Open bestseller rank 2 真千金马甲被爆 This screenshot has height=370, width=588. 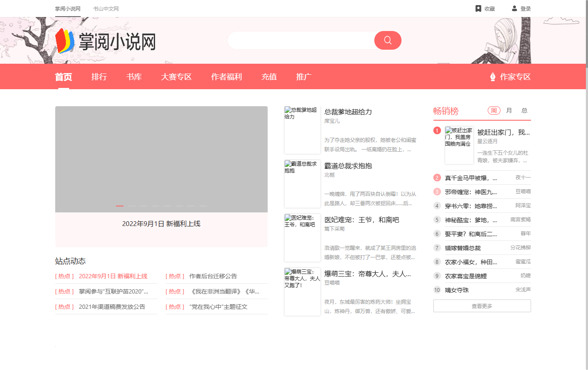[471, 178]
